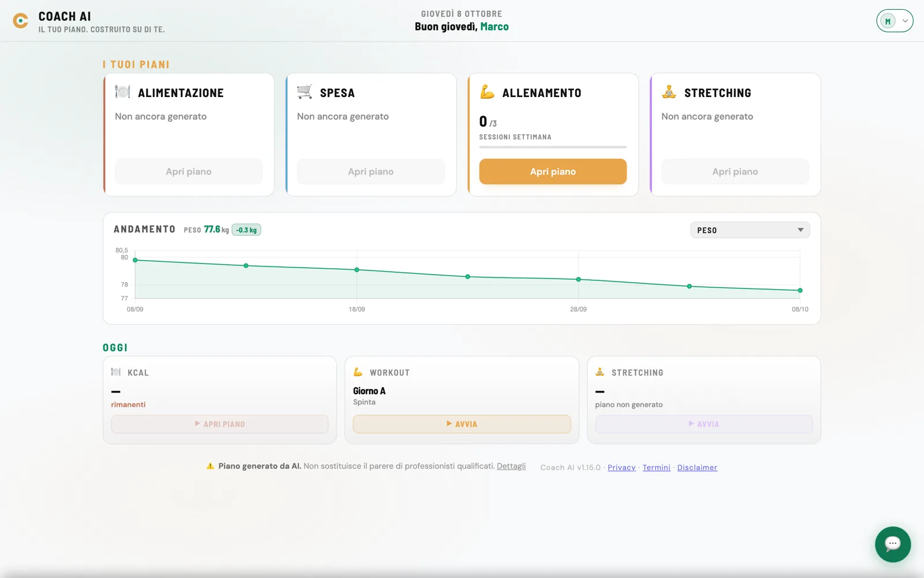
Task: Open the Marco profile avatar menu
Action: coord(895,21)
